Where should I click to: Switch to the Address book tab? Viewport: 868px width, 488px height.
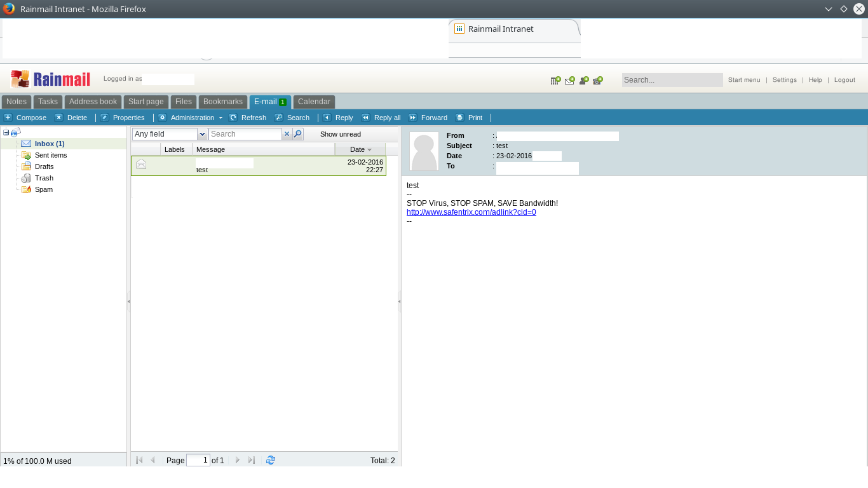pyautogui.click(x=93, y=102)
